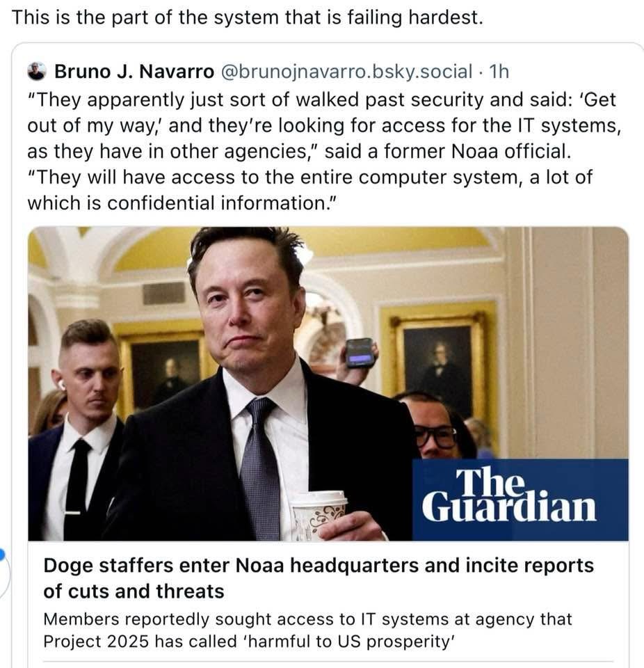This screenshot has height=668, width=644.
Task: Click the 'Members reportedly sought access' description
Action: (x=307, y=630)
